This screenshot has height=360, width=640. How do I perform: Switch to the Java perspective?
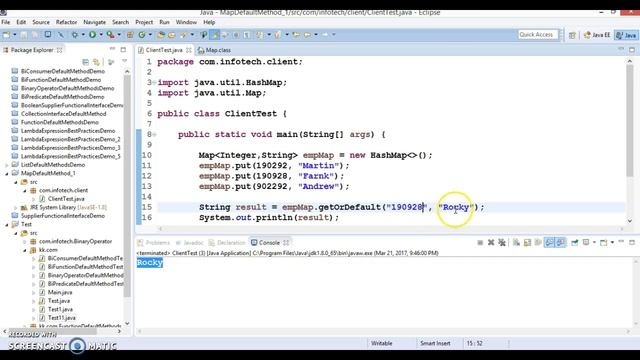pyautogui.click(x=627, y=35)
